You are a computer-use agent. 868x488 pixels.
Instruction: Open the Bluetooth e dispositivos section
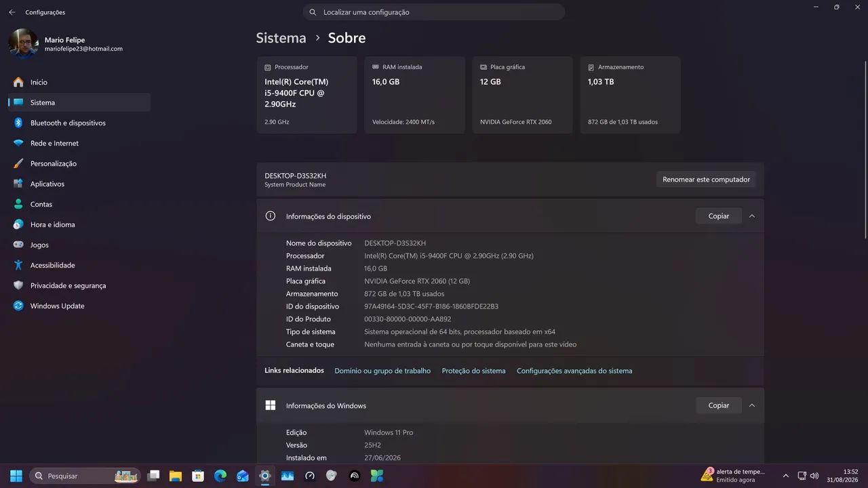tap(79, 123)
